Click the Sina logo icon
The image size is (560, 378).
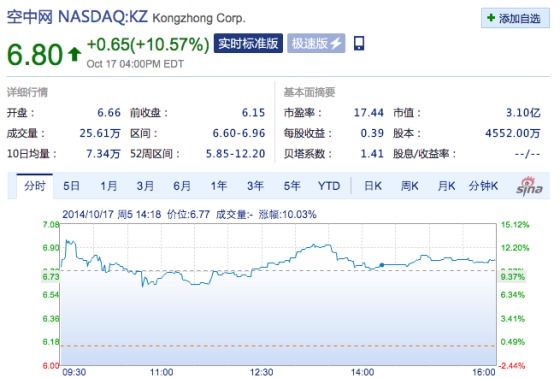coord(529,186)
